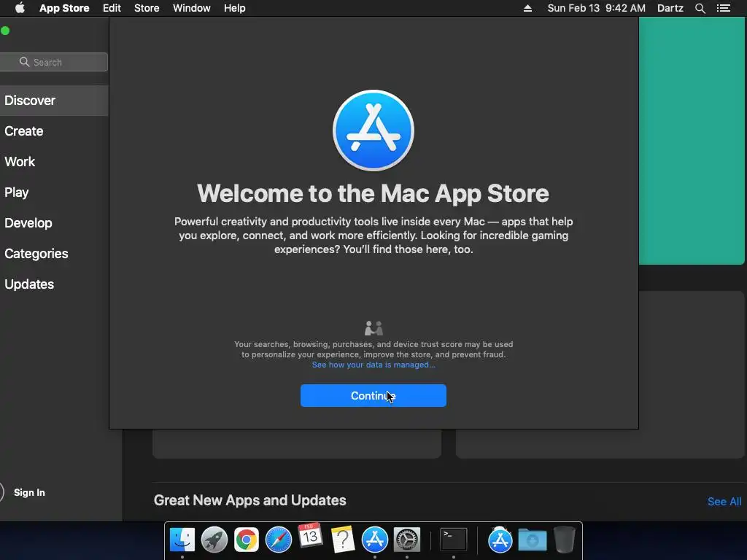
Task: Click the running App Store Dock icon
Action: pyautogui.click(x=375, y=540)
